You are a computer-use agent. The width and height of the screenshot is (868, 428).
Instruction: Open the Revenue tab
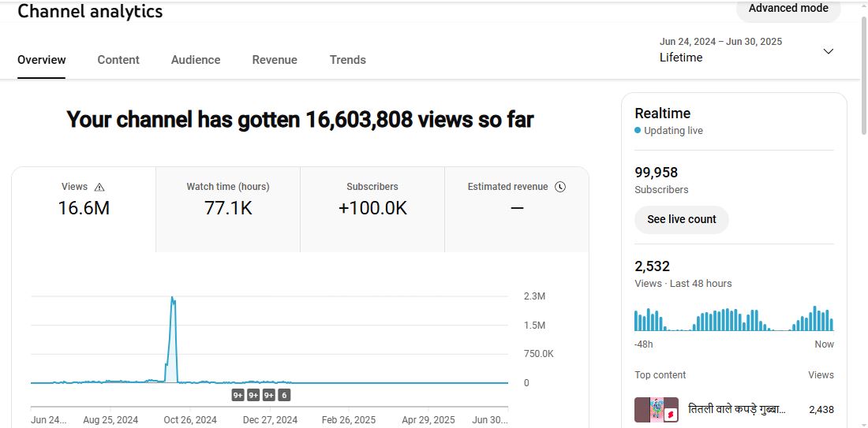point(275,60)
